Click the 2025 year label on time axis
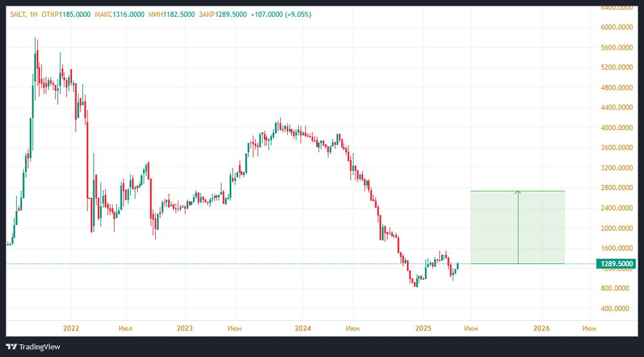 pyautogui.click(x=423, y=328)
